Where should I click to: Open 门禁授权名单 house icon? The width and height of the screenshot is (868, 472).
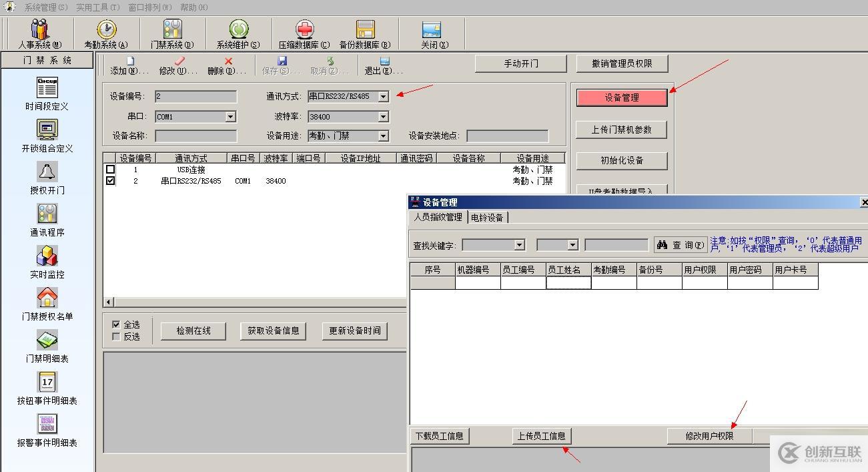pos(47,298)
